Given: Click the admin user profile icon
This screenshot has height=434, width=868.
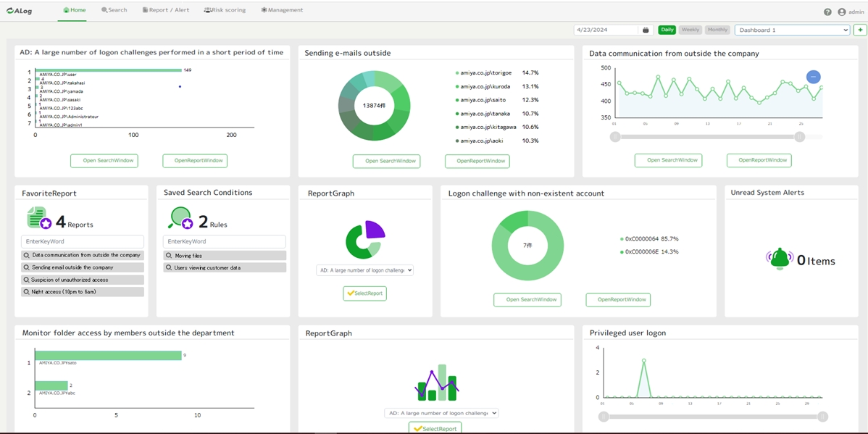Looking at the screenshot, I should [x=841, y=12].
